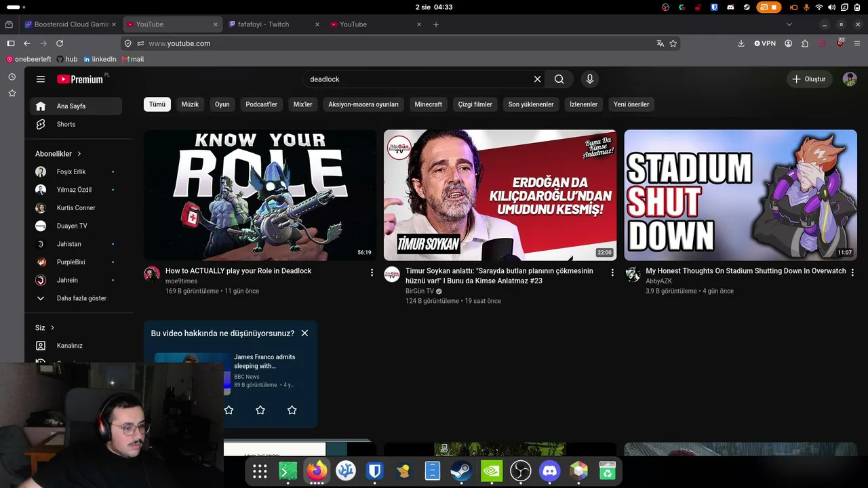Select the Podcast'ler filter chip
The height and width of the screenshot is (488, 868).
coord(261,104)
